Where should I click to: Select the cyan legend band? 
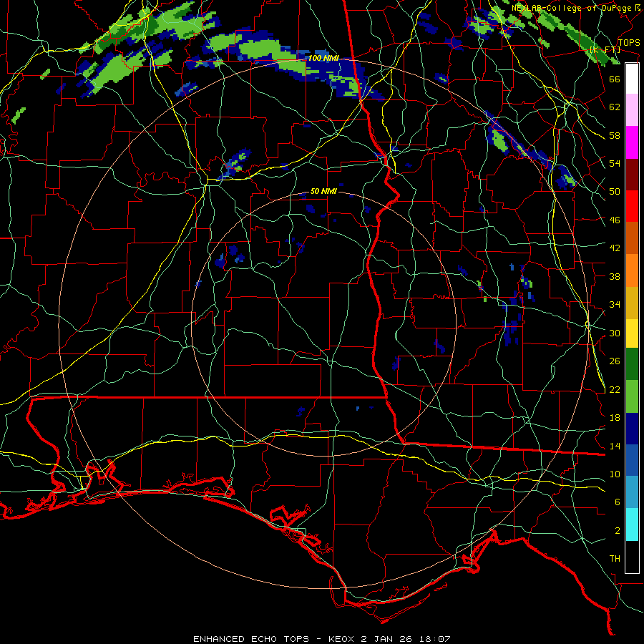coord(632,525)
